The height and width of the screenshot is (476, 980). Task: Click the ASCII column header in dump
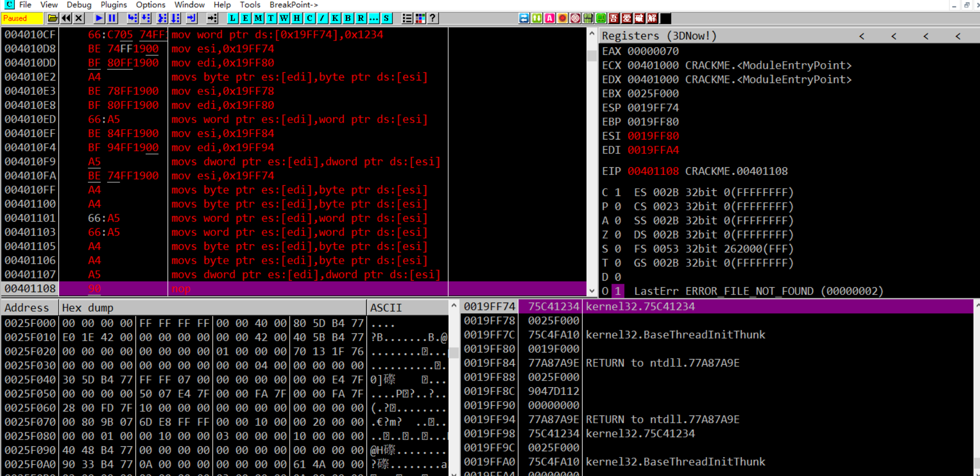408,308
